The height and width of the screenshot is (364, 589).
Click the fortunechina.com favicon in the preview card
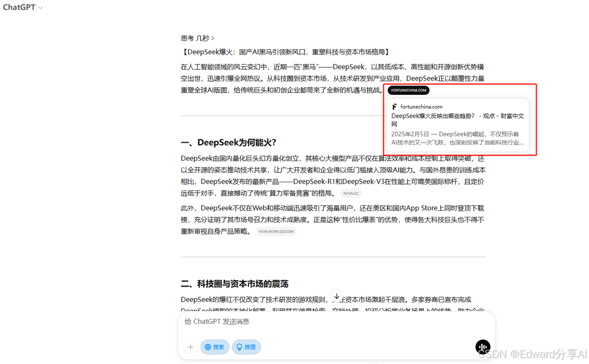[394, 107]
